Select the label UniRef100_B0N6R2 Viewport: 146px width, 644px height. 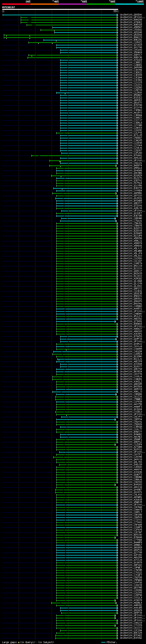pos(131,434)
